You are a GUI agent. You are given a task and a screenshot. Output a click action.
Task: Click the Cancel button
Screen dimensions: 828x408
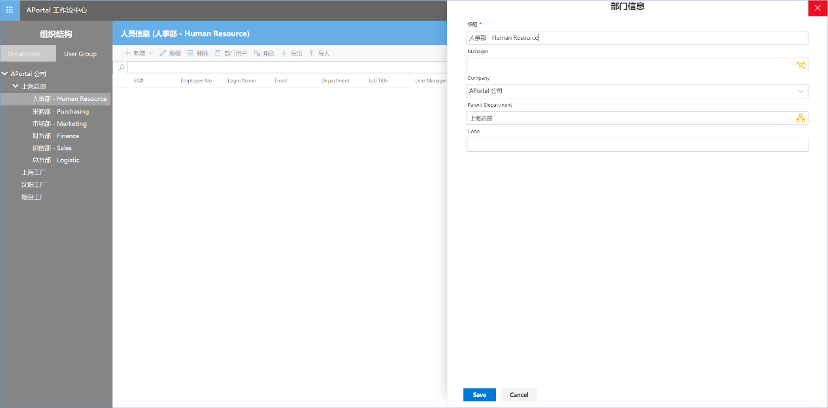[x=519, y=395]
